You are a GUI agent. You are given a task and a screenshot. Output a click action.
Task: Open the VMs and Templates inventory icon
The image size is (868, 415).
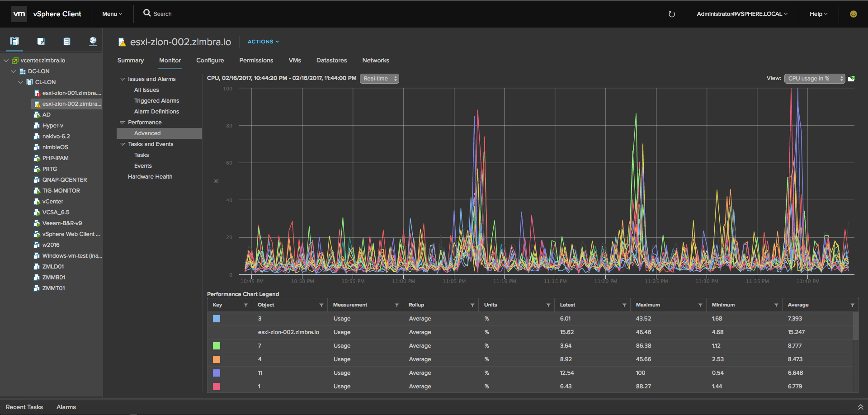click(x=41, y=42)
